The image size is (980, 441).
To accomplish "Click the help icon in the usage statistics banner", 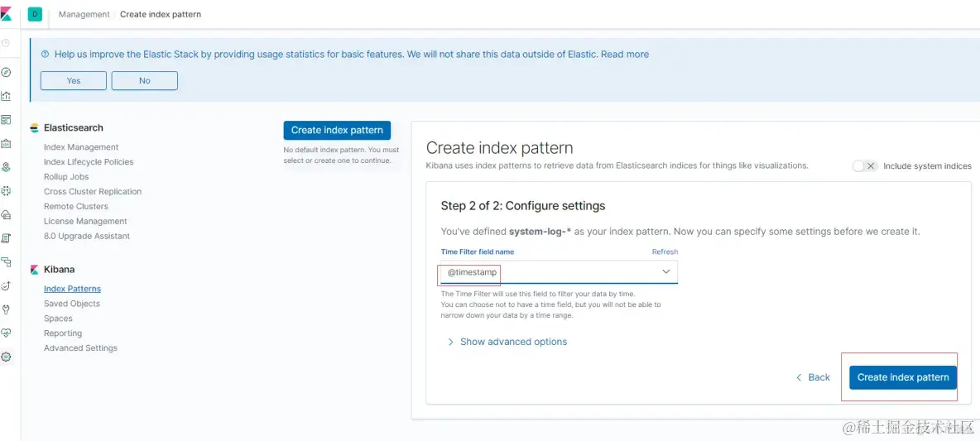I will pos(45,55).
